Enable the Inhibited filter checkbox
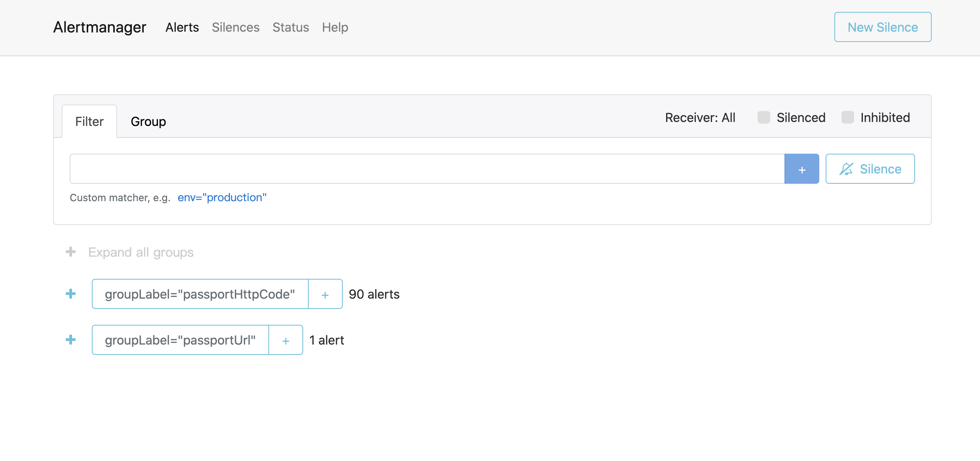The height and width of the screenshot is (461, 980). pos(848,117)
